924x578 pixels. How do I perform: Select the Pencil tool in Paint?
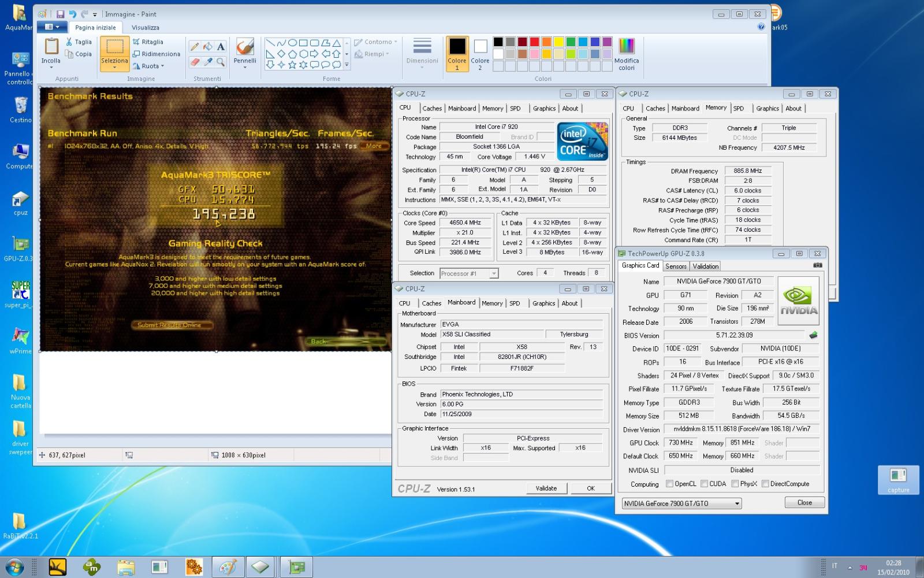click(195, 46)
